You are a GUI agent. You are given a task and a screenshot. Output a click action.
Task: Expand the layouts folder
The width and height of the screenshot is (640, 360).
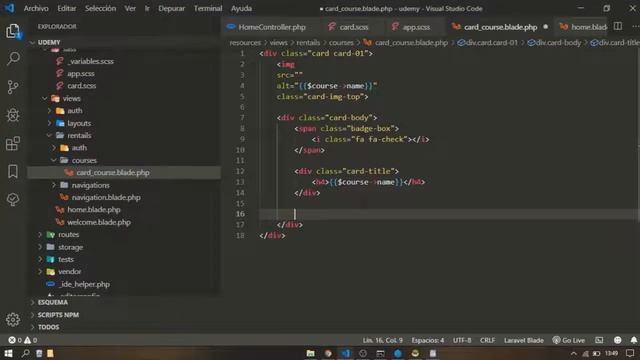point(49,123)
